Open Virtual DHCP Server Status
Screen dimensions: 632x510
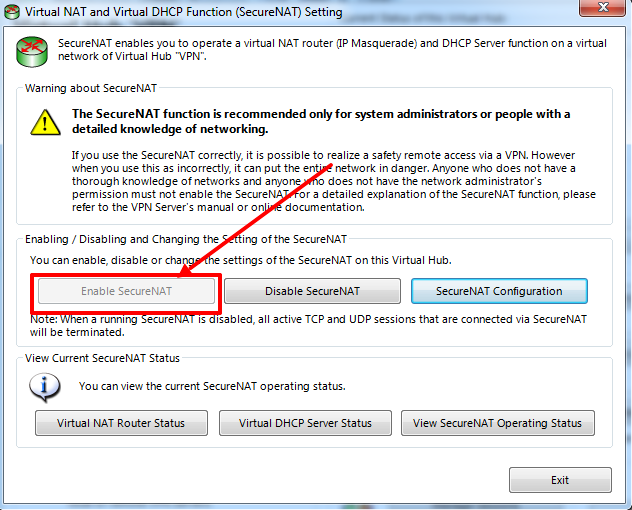[x=305, y=423]
